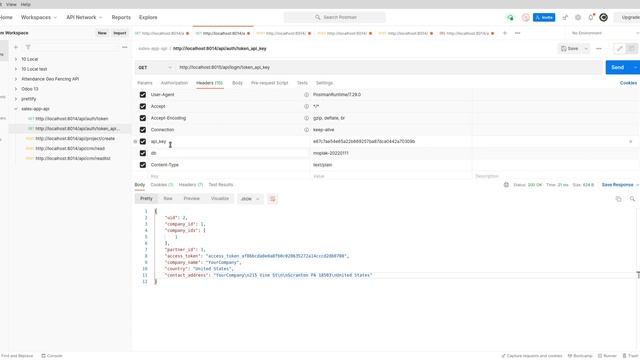Click the plus icon to open new tab

(x=505, y=33)
